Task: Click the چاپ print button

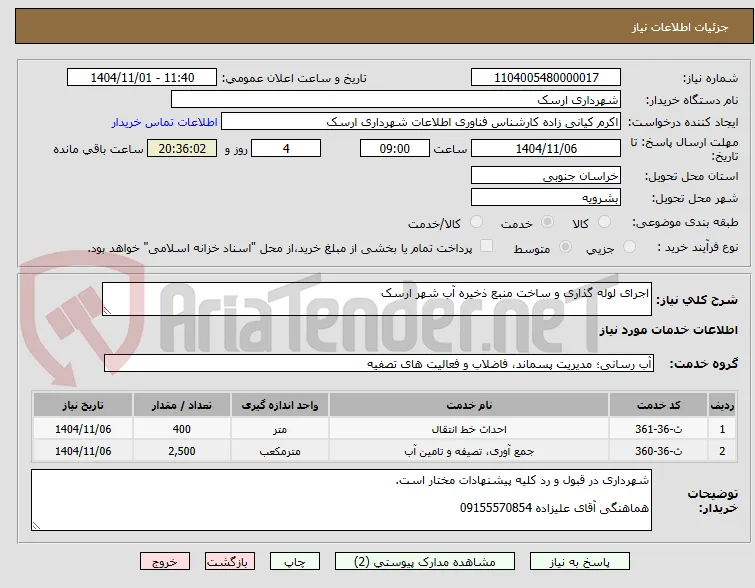Action: point(295,562)
